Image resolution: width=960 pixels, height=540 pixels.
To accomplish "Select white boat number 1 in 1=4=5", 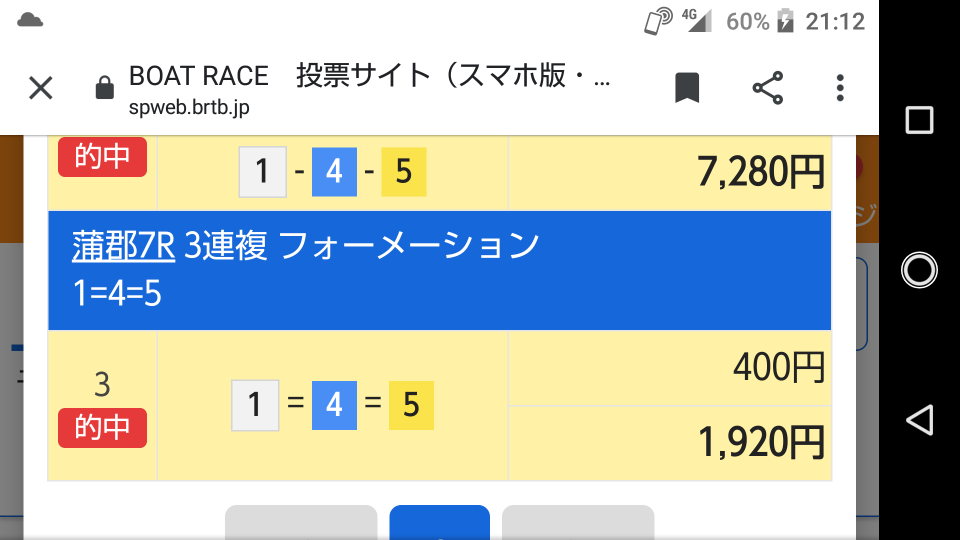I will point(255,405).
